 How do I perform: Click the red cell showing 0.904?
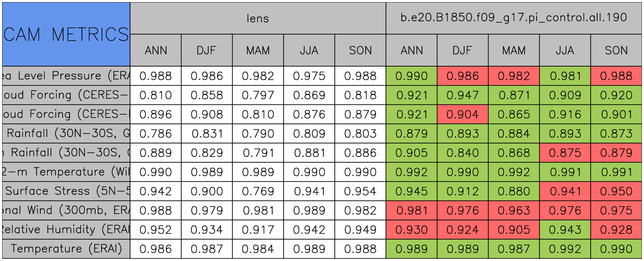(462, 114)
